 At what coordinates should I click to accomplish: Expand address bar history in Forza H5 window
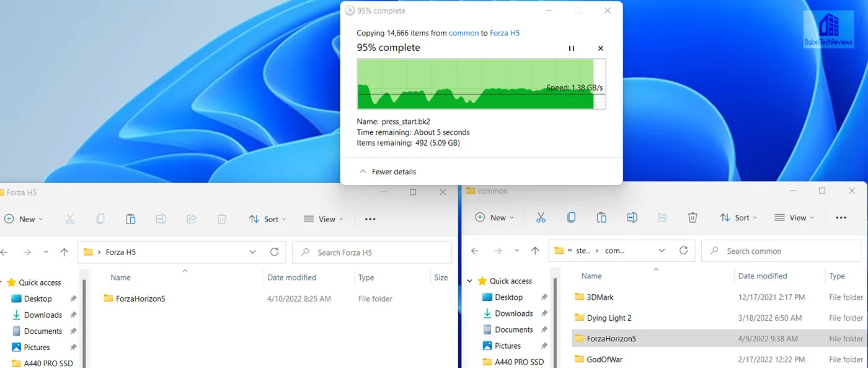tap(252, 253)
